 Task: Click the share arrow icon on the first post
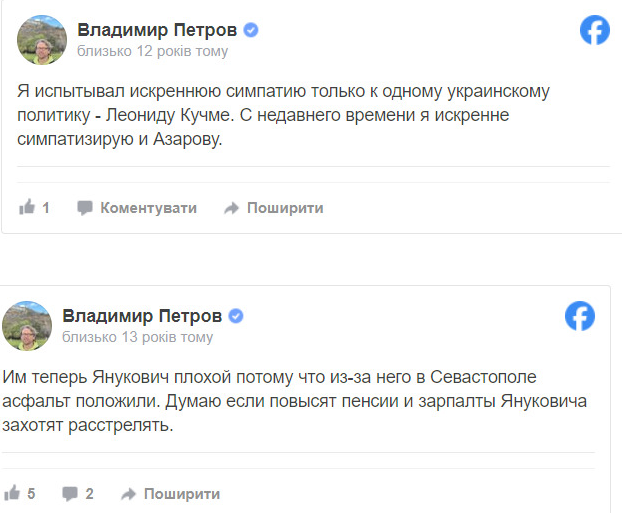(231, 208)
